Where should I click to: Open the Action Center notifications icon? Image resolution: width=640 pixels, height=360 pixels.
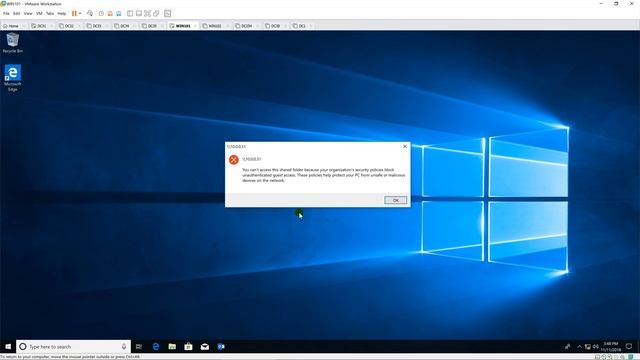[x=629, y=347]
